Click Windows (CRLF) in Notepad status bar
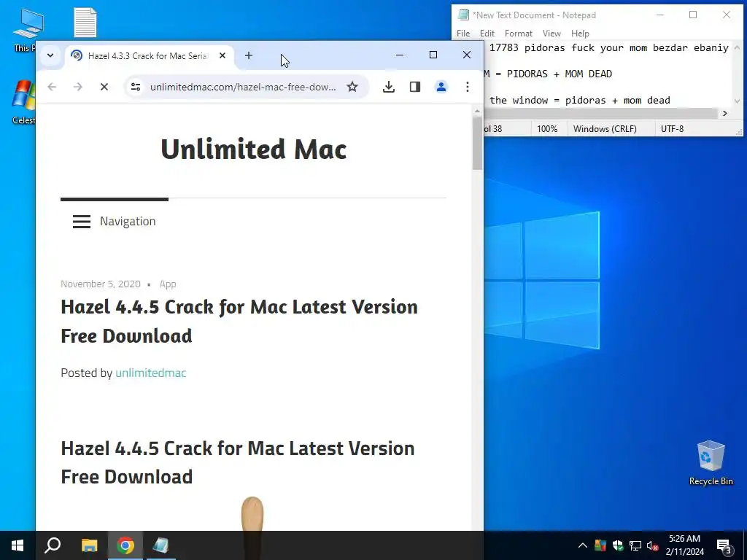 click(605, 128)
